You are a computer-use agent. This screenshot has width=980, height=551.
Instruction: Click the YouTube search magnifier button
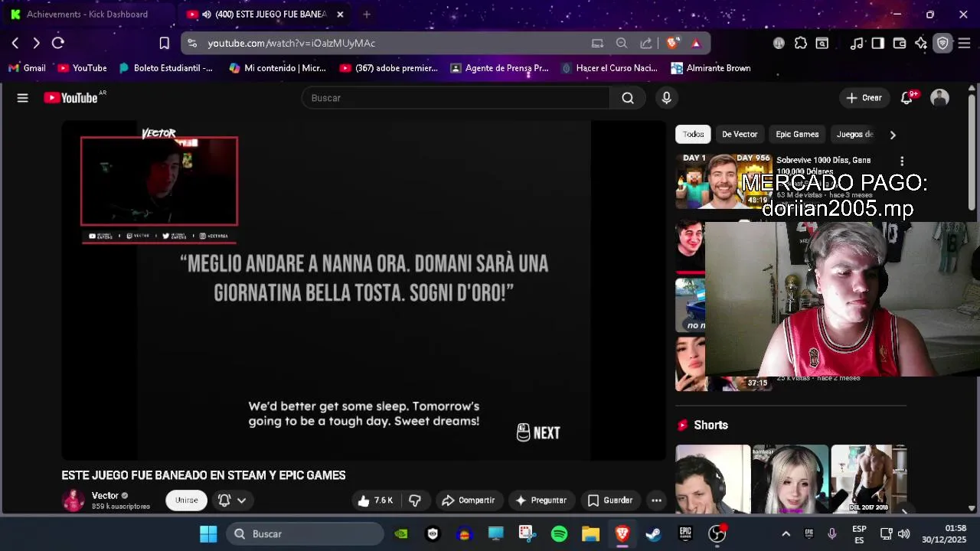pyautogui.click(x=628, y=98)
